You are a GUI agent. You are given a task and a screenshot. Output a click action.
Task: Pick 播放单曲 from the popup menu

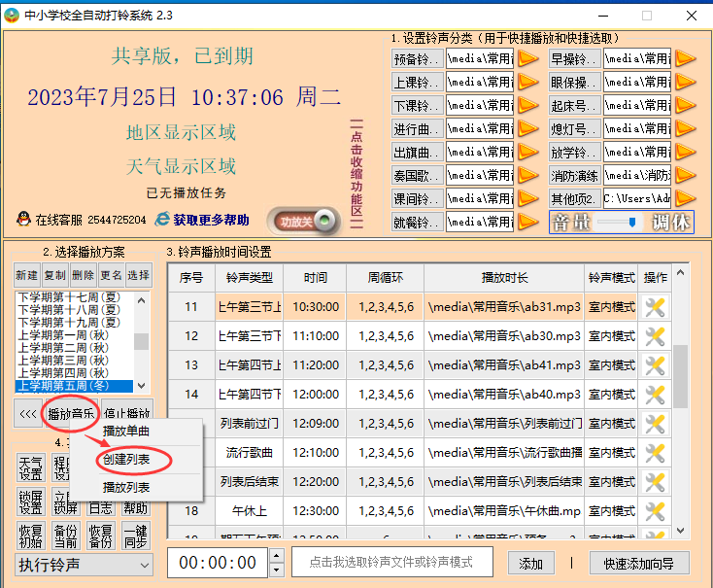[126, 431]
